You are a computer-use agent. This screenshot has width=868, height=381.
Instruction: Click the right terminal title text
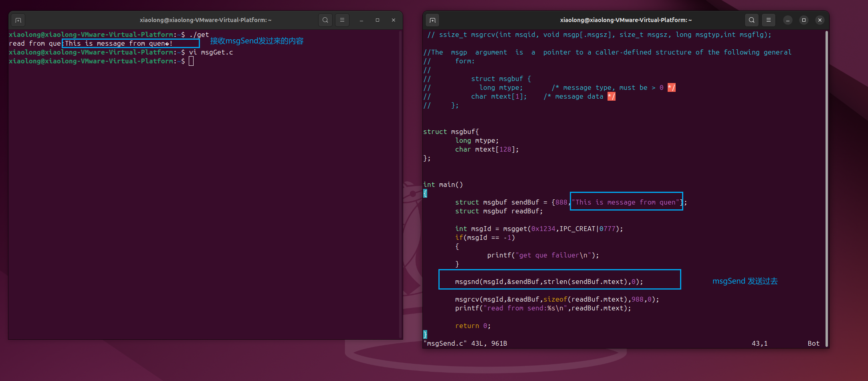click(626, 20)
